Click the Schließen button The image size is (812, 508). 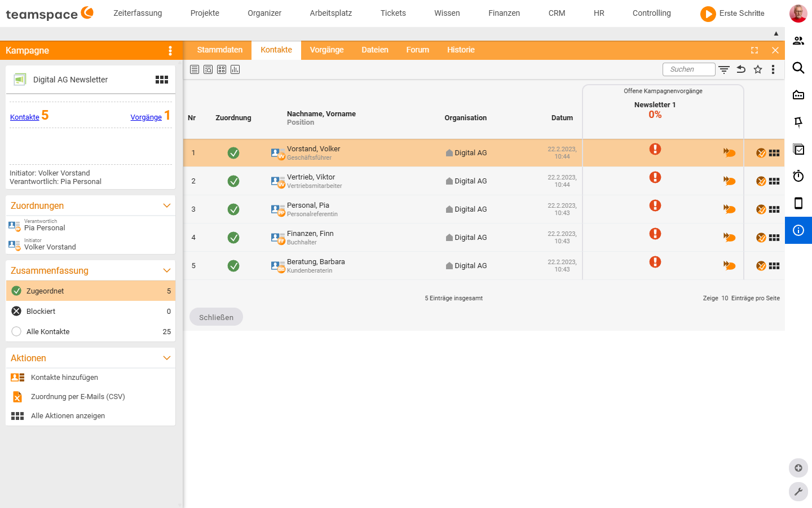tap(216, 317)
